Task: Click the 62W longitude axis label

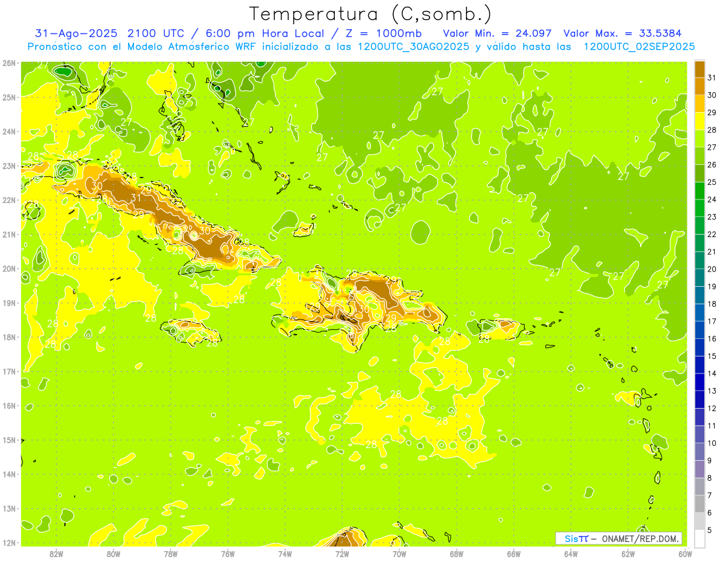Action: point(628,554)
